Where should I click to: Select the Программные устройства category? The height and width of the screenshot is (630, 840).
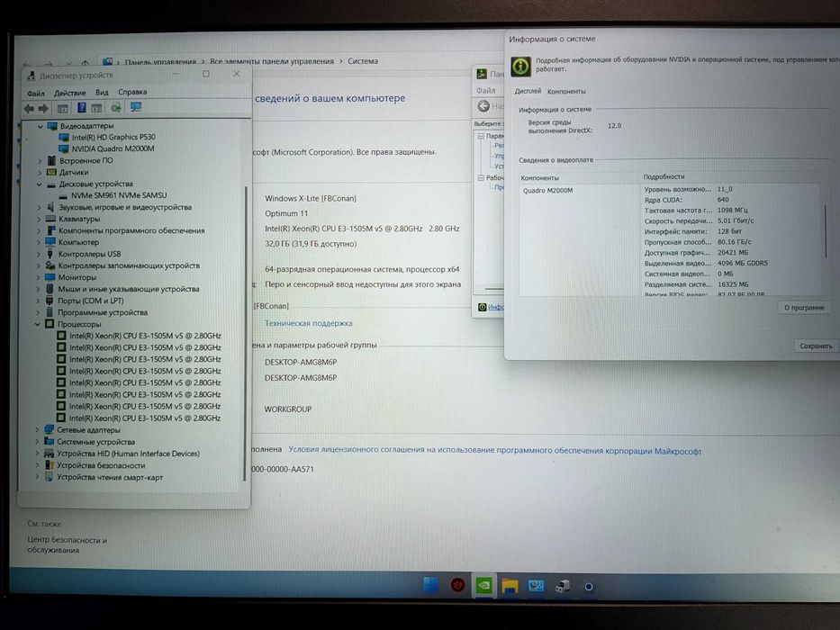[x=103, y=313]
